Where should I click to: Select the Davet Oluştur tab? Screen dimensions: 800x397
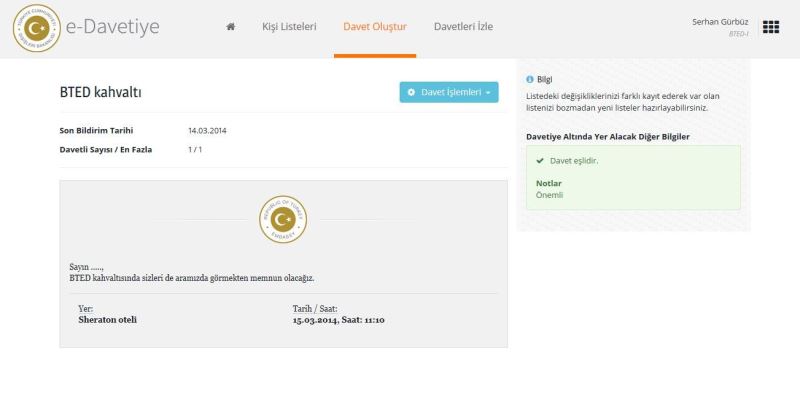click(375, 27)
